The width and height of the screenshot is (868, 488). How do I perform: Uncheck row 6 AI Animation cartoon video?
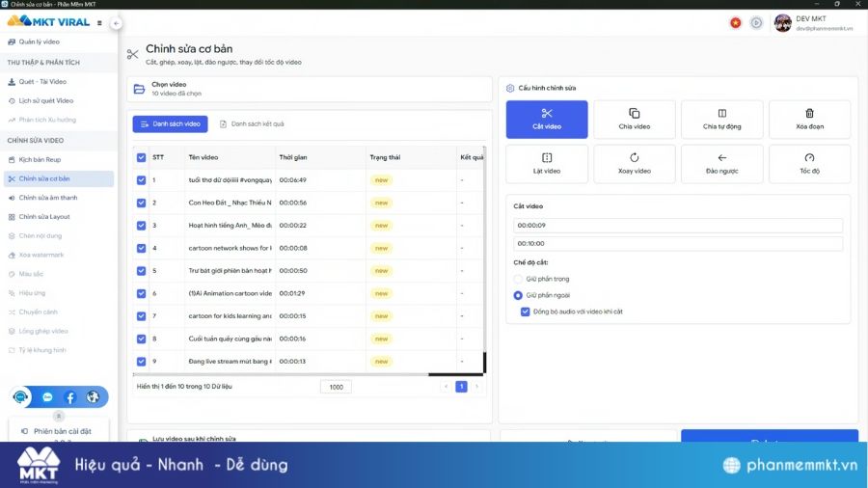pyautogui.click(x=141, y=293)
